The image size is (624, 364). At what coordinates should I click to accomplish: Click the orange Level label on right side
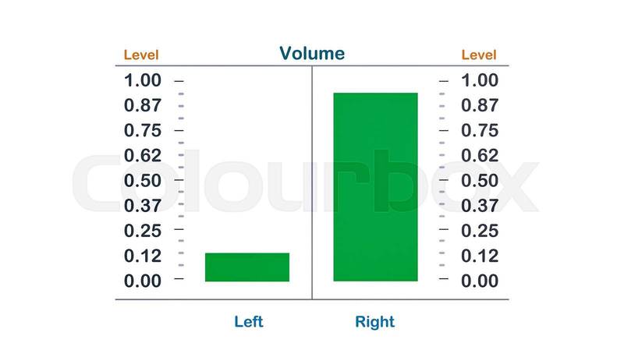point(479,55)
